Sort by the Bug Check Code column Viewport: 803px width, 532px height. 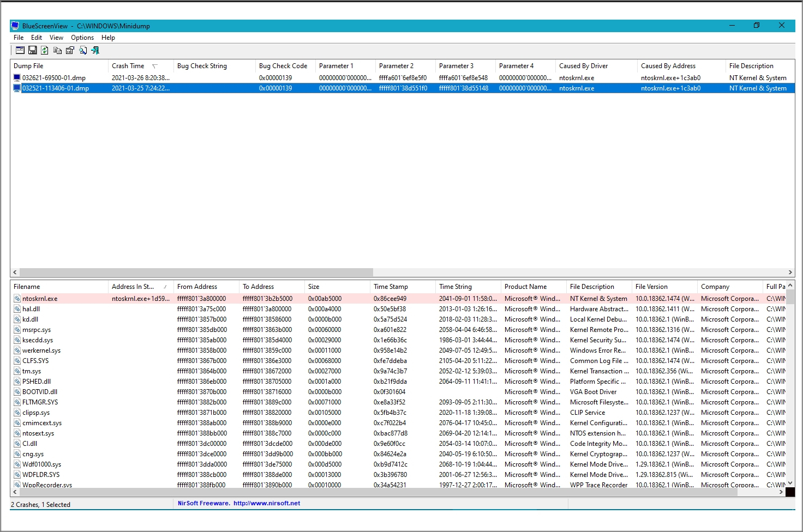coord(285,66)
